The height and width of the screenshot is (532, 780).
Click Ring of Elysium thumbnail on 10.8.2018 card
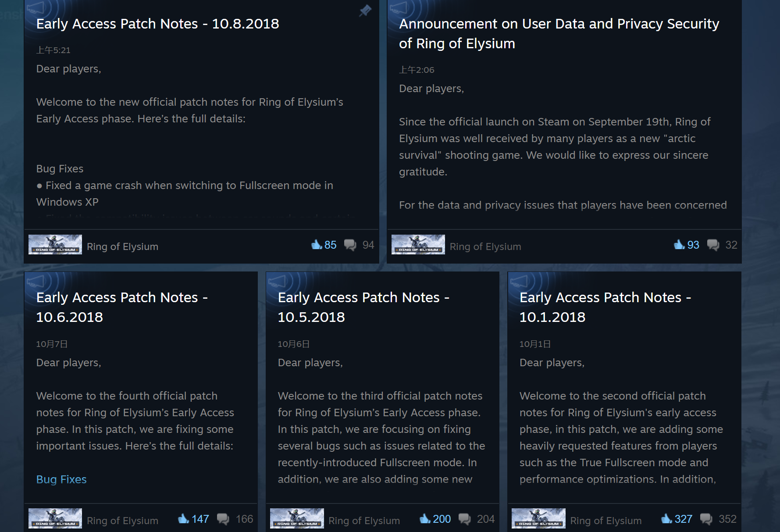[x=55, y=244]
